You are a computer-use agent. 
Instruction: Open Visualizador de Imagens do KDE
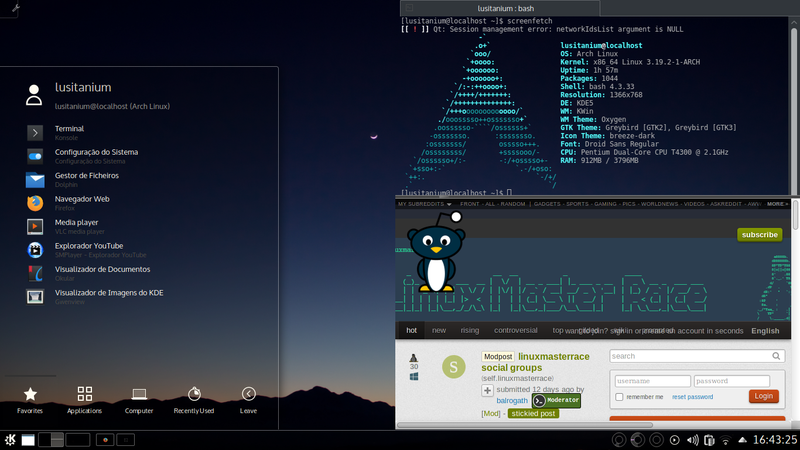pos(97,297)
